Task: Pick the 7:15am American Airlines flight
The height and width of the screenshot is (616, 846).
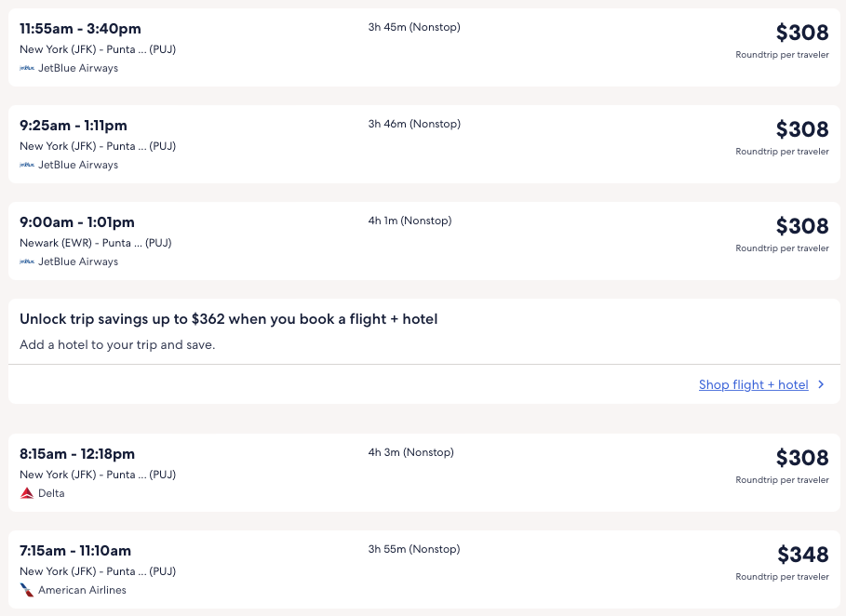Action: pyautogui.click(x=75, y=551)
